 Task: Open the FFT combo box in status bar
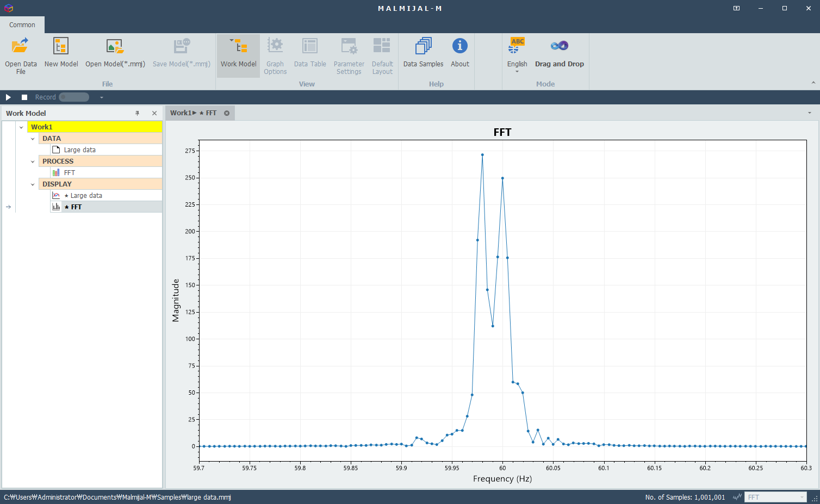tap(775, 497)
